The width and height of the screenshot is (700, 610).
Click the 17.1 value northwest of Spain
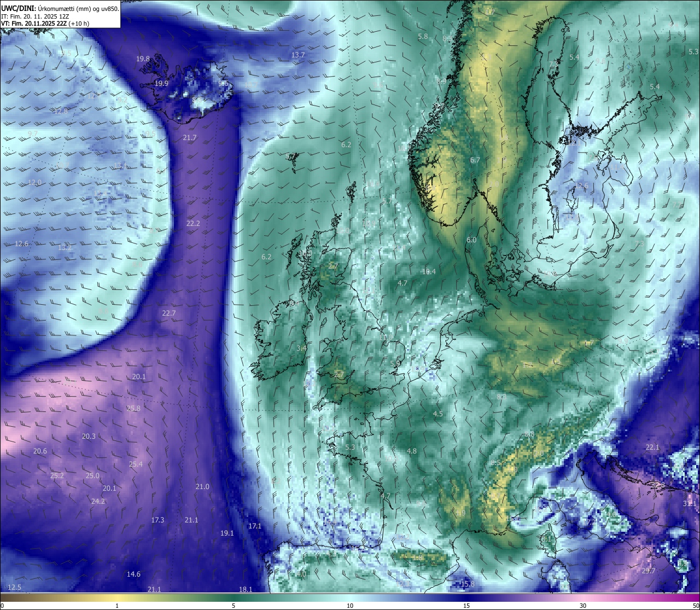click(255, 526)
